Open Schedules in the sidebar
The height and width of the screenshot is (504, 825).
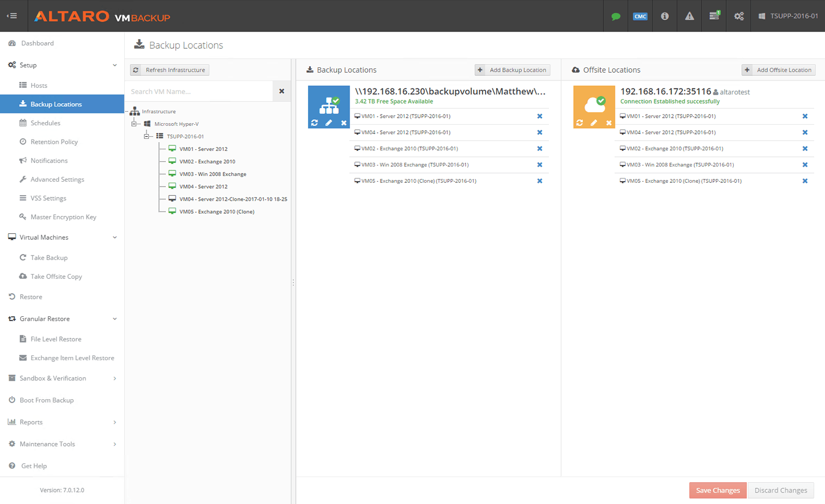tap(45, 123)
